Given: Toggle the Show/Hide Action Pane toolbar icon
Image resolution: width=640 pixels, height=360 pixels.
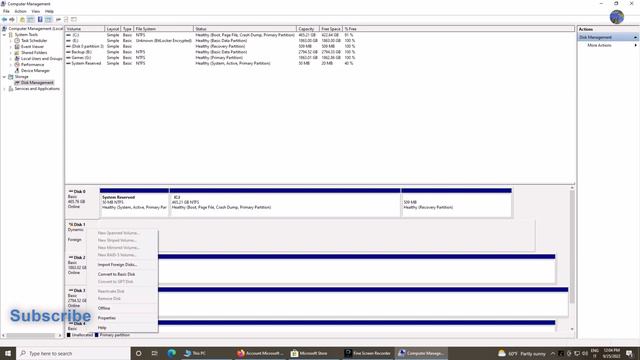Looking at the screenshot, I should 48,20.
